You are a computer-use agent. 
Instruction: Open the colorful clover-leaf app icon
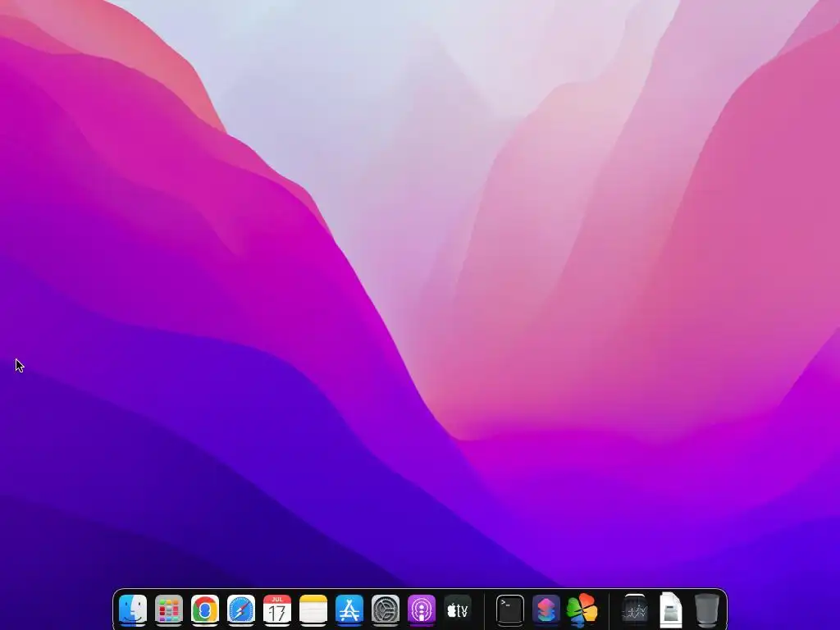coord(582,609)
